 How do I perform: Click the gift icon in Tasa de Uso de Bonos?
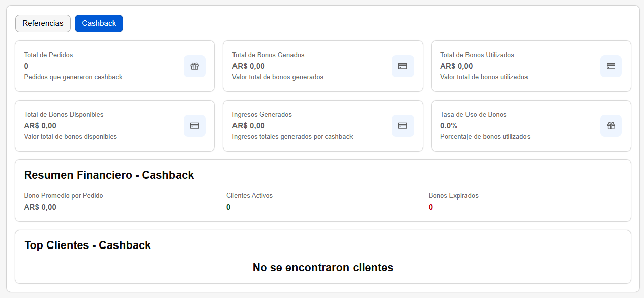click(611, 126)
